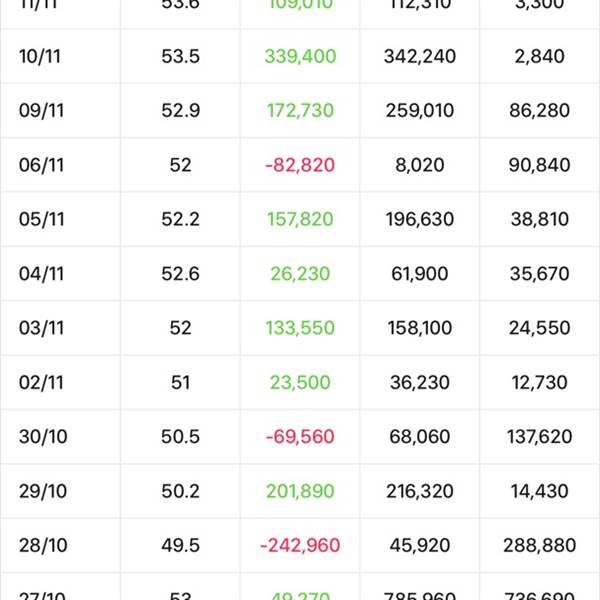Image resolution: width=600 pixels, height=600 pixels.
Task: Click the 29/10 date row
Action: tap(300, 491)
